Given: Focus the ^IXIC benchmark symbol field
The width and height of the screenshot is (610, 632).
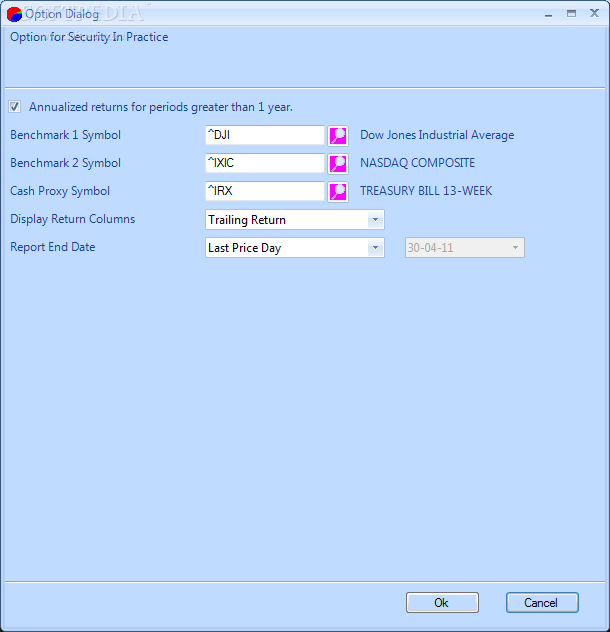Looking at the screenshot, I should 264,163.
